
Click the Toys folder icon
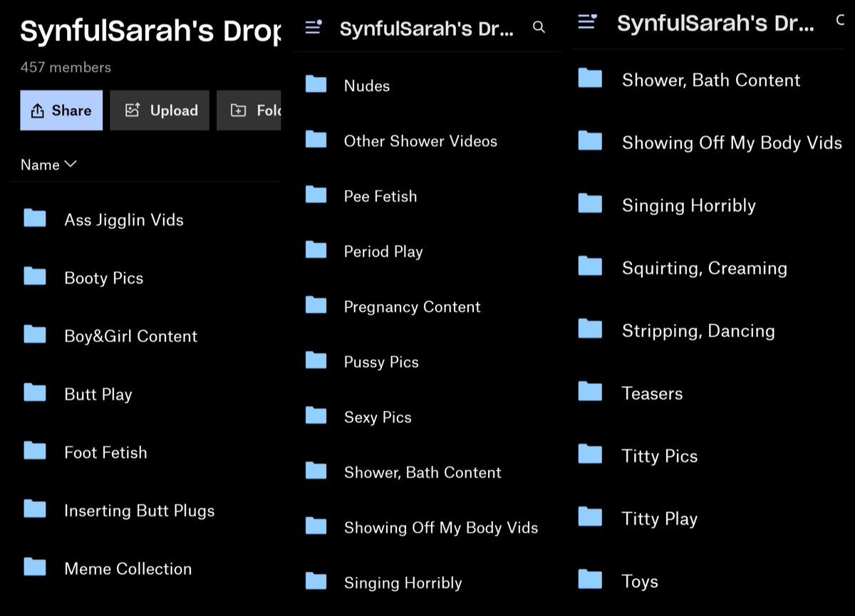click(x=590, y=580)
